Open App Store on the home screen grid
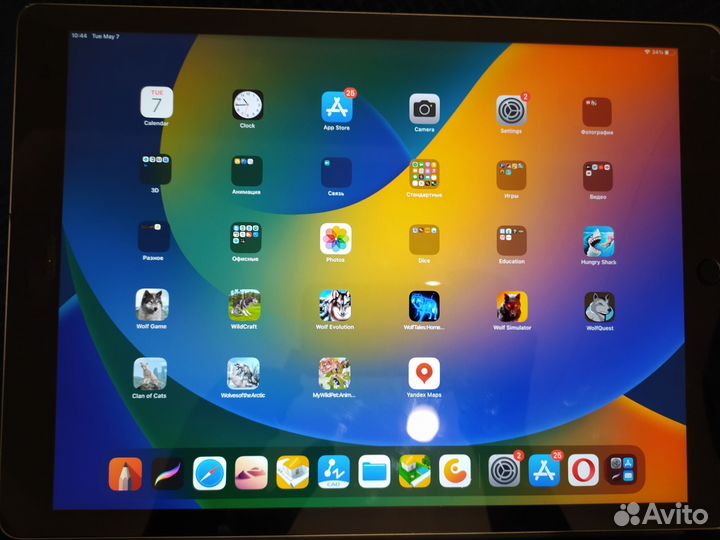Viewport: 720px width, 540px height. point(337,107)
